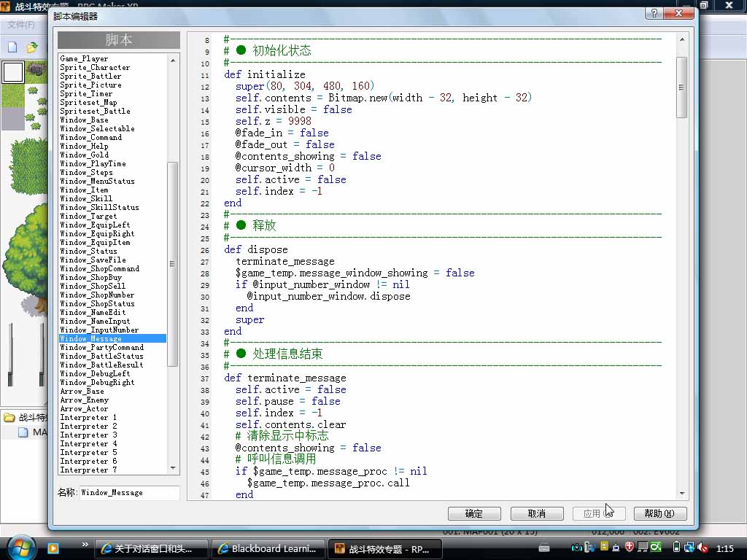The width and height of the screenshot is (747, 560).
Task: Select the highlighted Window_Message script
Action: pyautogui.click(x=112, y=338)
